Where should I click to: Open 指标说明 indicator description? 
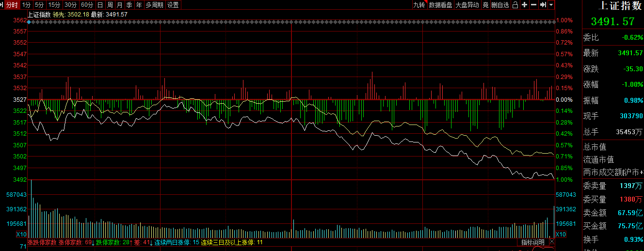pyautogui.click(x=533, y=242)
